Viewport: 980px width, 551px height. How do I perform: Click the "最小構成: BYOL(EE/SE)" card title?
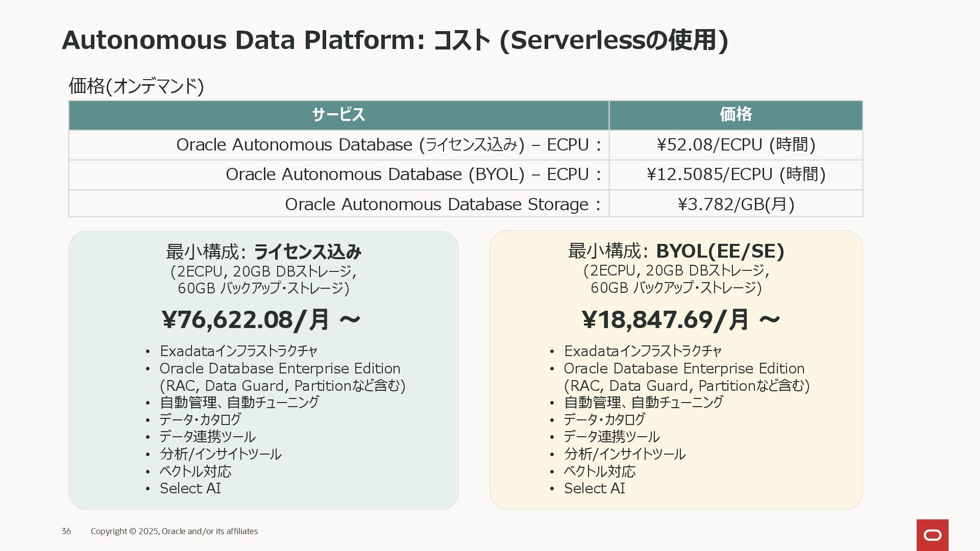pyautogui.click(x=676, y=251)
